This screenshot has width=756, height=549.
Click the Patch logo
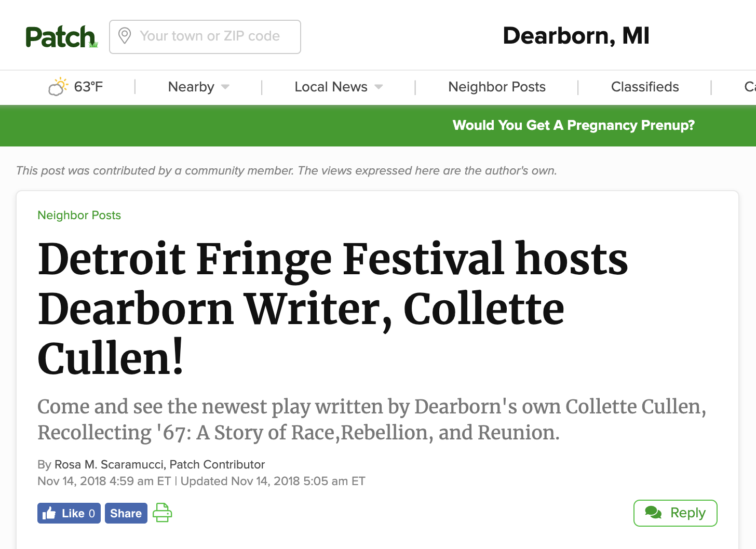click(62, 37)
